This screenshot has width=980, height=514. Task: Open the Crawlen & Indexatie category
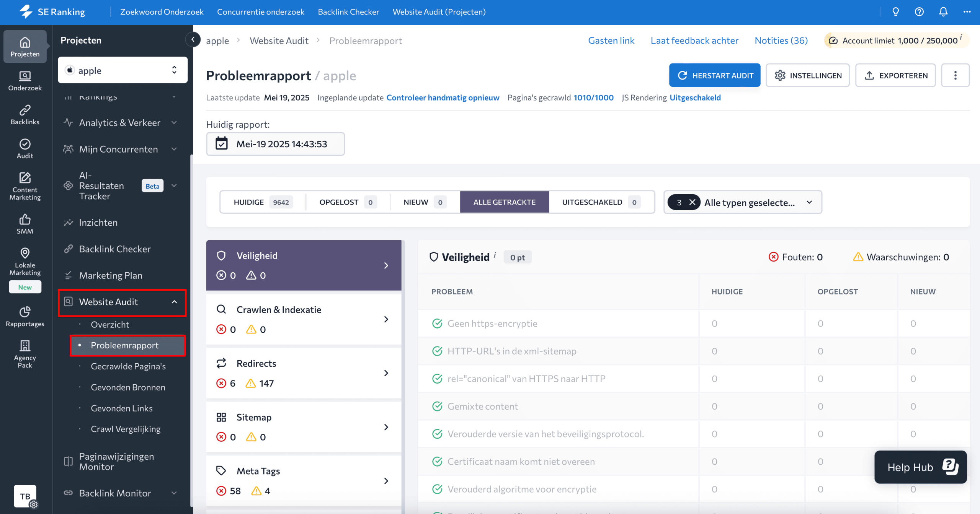point(304,319)
